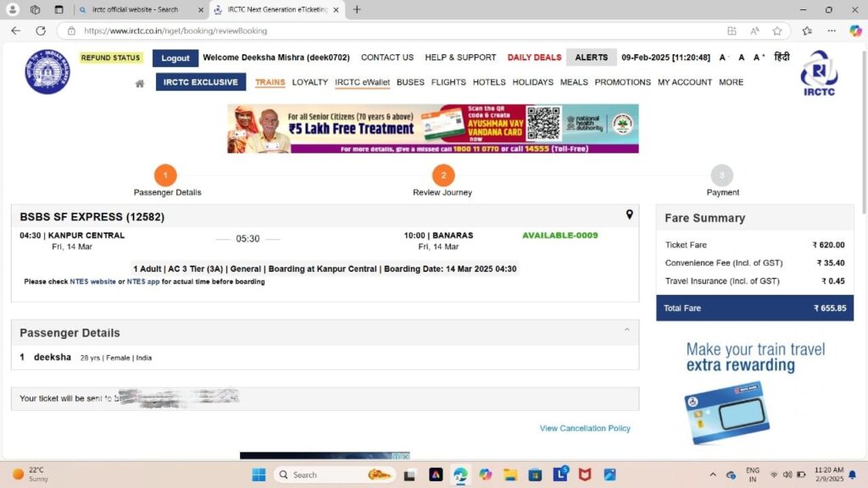Open Edge profile icon in title bar

(x=12, y=9)
